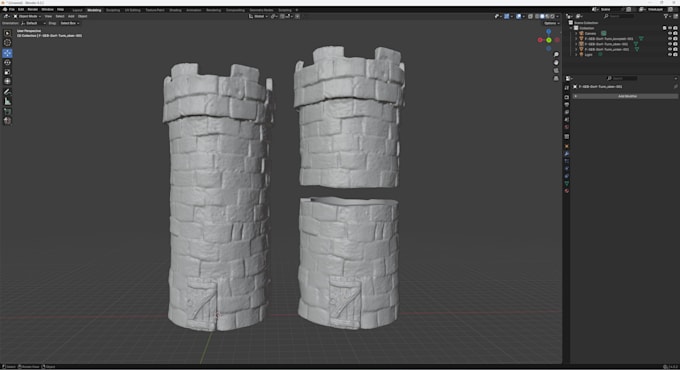The image size is (680, 370).
Task: Open the View Layer properties tab icon
Action: 567,112
